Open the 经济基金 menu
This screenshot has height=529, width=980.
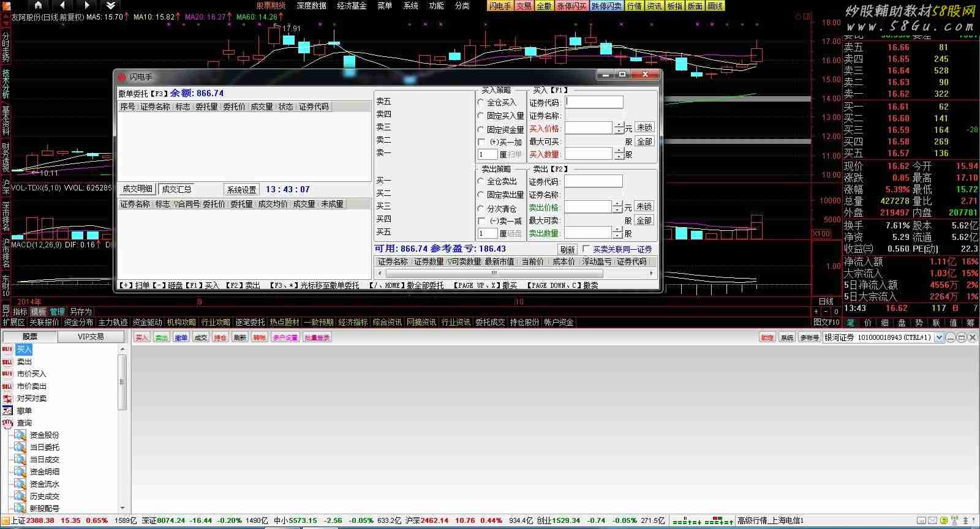click(x=352, y=6)
